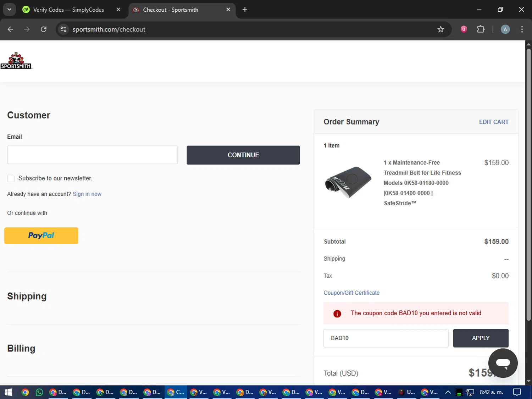Viewport: 532px width, 399px height.
Task: Click the 'Total (USD)' label
Action: pos(341,373)
